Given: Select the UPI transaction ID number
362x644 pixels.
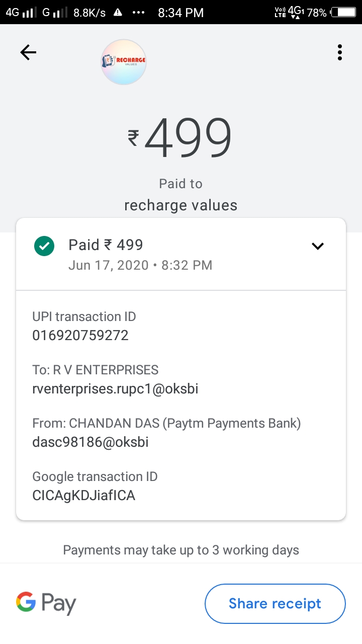Looking at the screenshot, I should [x=80, y=335].
